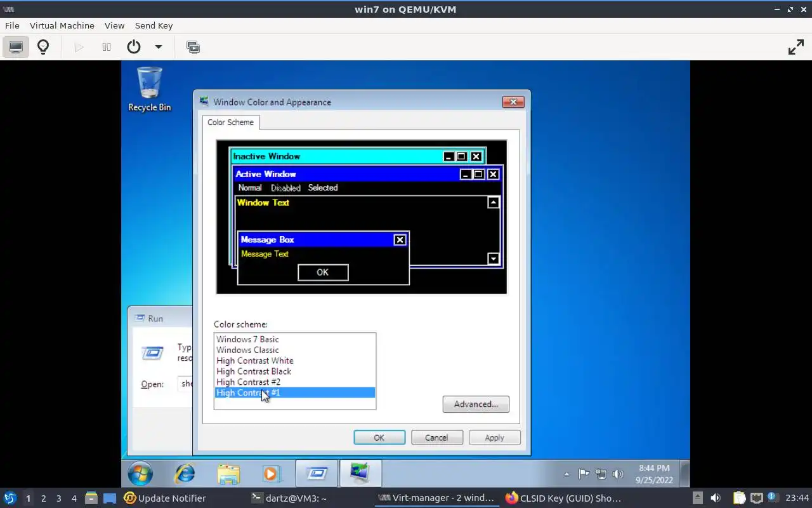The height and width of the screenshot is (508, 812).
Task: Open Windows Explorer folder taskbar icon
Action: (x=228, y=474)
